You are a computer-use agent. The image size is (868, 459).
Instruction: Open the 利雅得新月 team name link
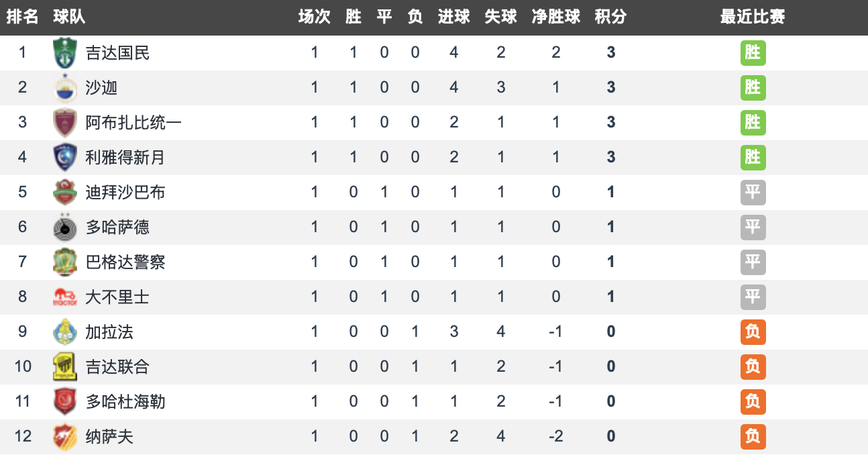point(125,158)
